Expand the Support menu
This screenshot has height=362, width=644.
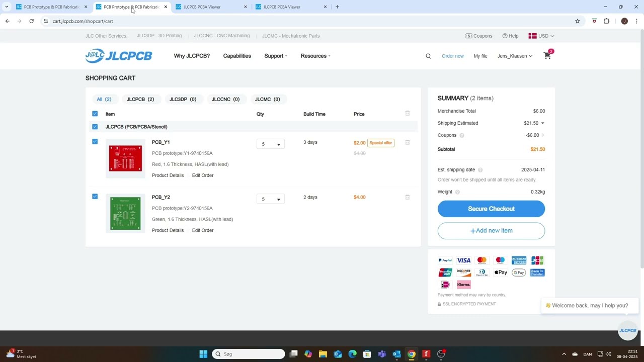(276, 56)
